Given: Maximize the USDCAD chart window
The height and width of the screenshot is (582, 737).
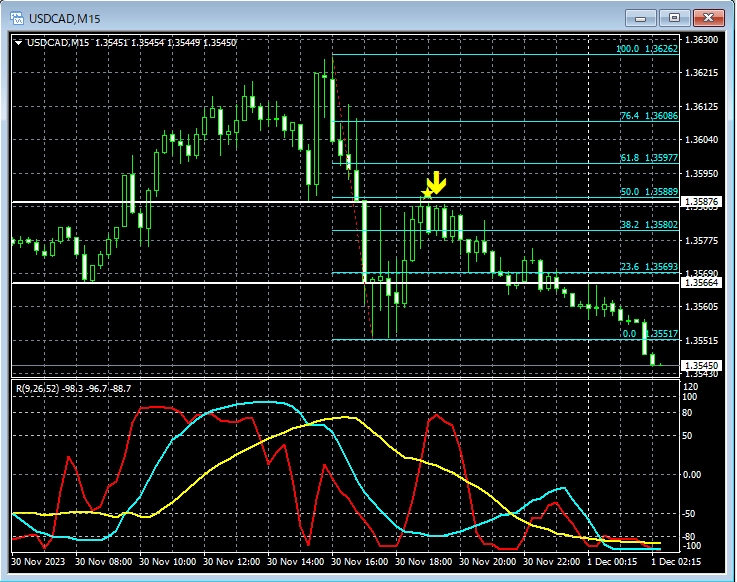Looking at the screenshot, I should pyautogui.click(x=675, y=17).
